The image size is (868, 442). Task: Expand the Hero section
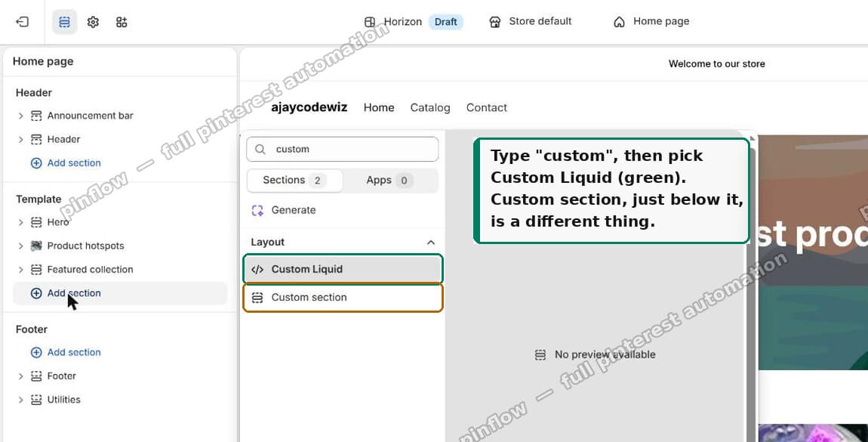coord(21,223)
